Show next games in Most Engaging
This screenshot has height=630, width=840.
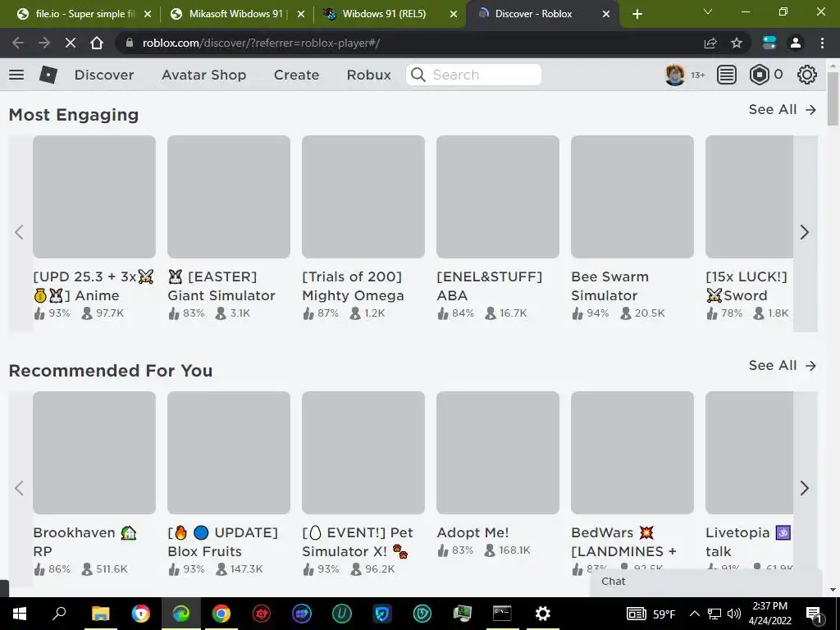click(x=805, y=232)
